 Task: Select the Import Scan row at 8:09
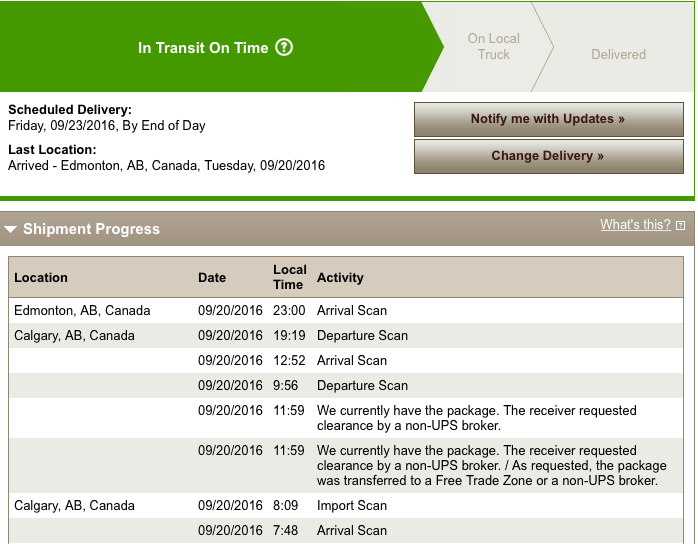point(346,505)
